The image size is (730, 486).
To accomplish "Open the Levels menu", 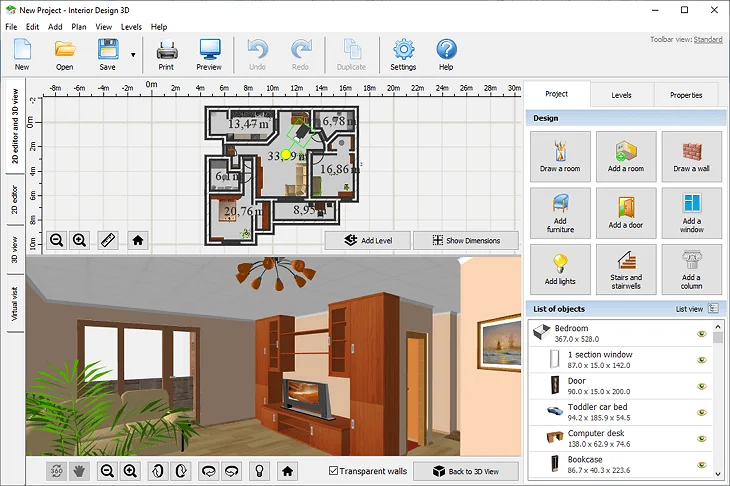I will pos(131,27).
